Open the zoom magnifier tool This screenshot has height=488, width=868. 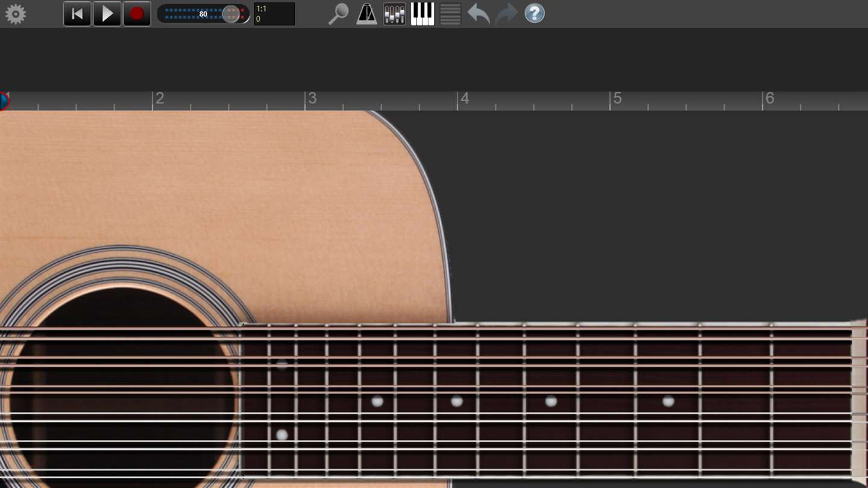click(x=338, y=14)
